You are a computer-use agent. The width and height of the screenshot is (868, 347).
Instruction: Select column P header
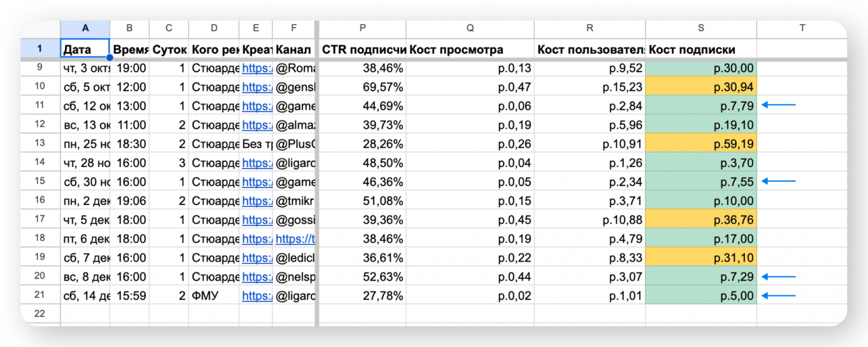[x=362, y=28]
